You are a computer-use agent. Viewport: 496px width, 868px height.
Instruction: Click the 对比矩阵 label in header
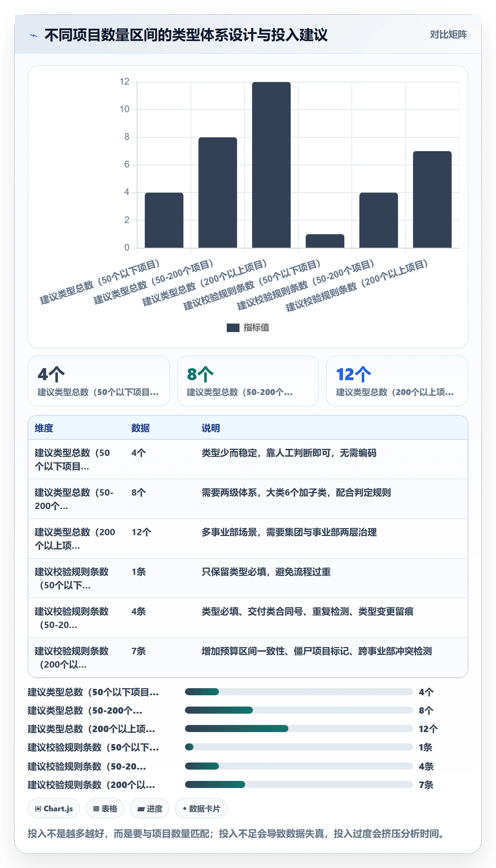point(448,35)
